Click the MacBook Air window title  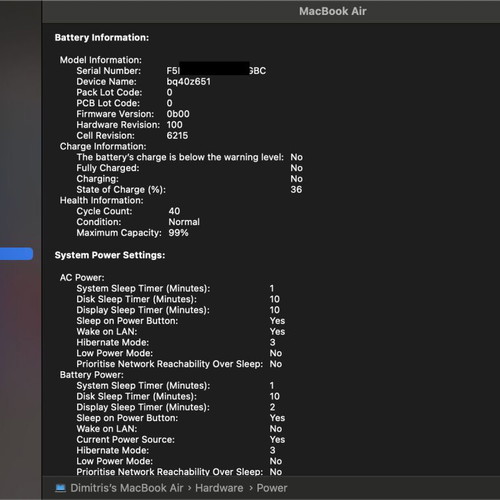point(333,11)
